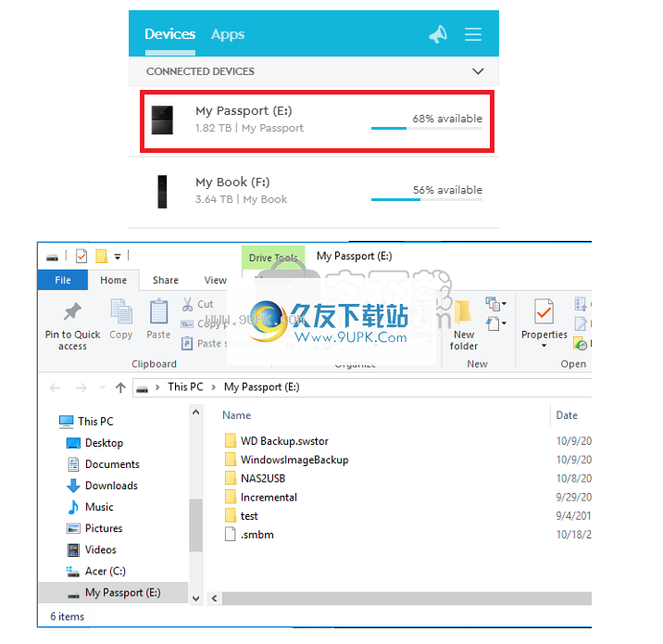Click the Copy ribbon button
663x644 pixels.
coord(121,319)
